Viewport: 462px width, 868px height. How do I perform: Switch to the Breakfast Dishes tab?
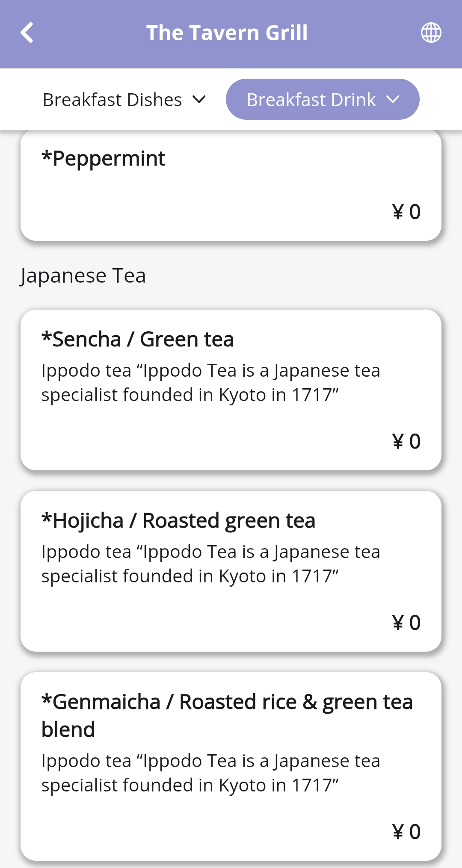tap(113, 100)
